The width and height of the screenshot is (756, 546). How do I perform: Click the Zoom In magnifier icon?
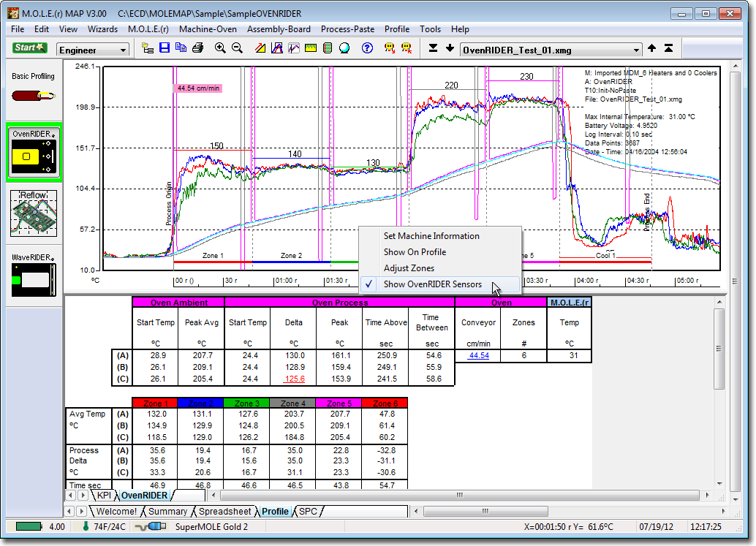click(220, 48)
